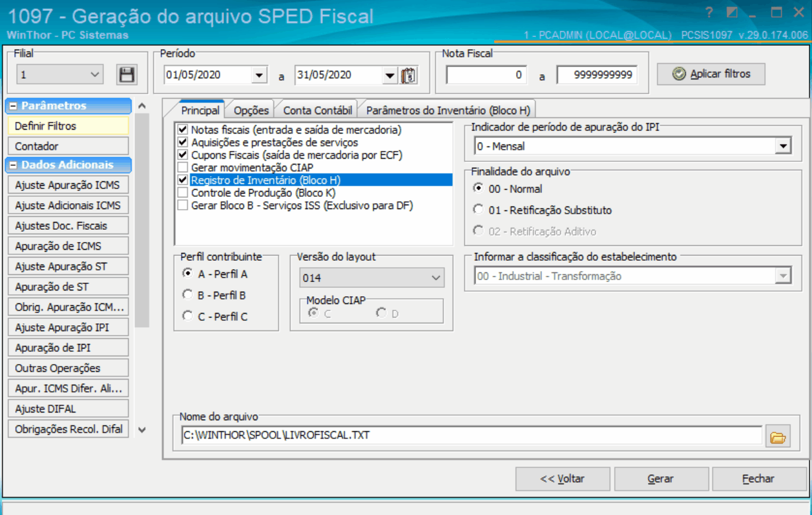Viewport: 812px width, 515px height.
Task: Click the browse folder icon for file name
Action: tap(778, 437)
